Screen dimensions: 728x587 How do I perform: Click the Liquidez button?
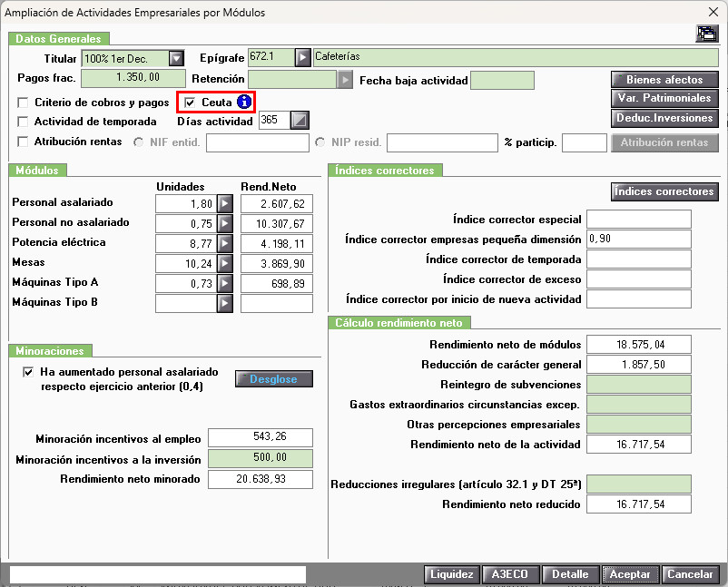452,574
